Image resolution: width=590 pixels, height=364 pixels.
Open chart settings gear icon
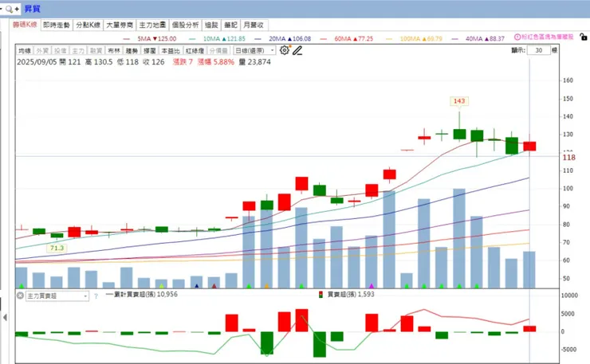[x=285, y=50]
